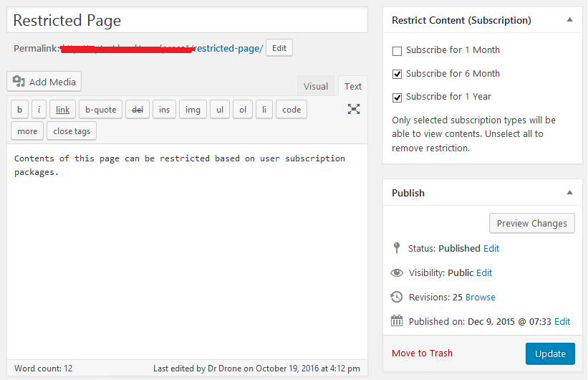Screen dimensions: 588x380
Task: Edit the post Visibility setting
Action: 484,272
